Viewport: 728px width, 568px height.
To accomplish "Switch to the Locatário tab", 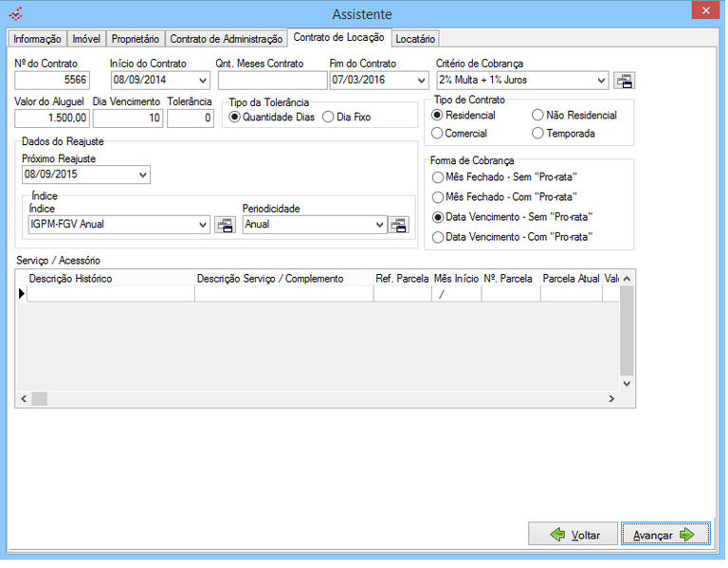I will [x=415, y=39].
